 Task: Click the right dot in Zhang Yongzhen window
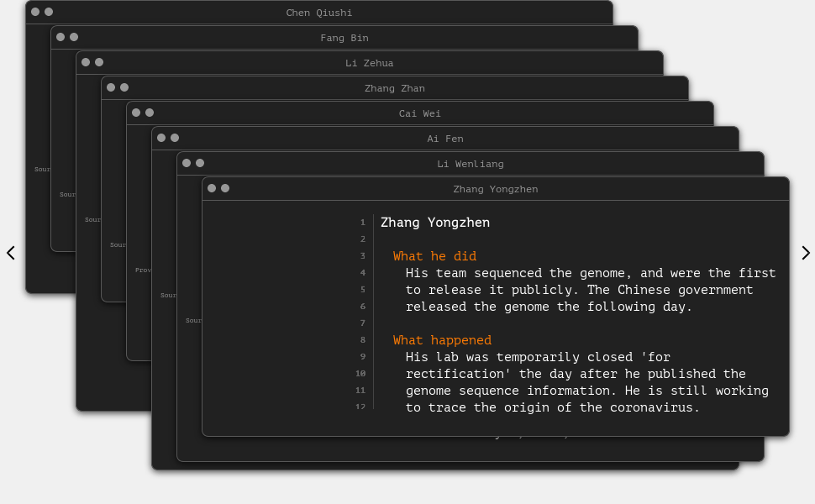click(x=225, y=188)
